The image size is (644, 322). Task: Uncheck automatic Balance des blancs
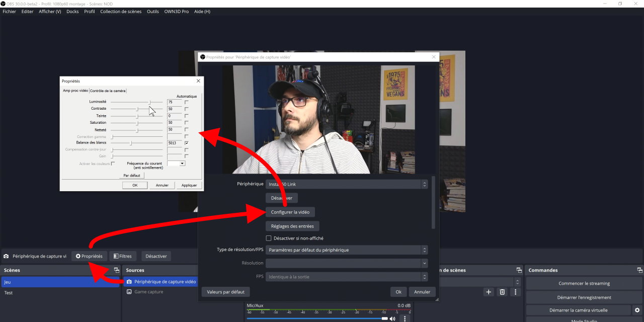pyautogui.click(x=187, y=143)
